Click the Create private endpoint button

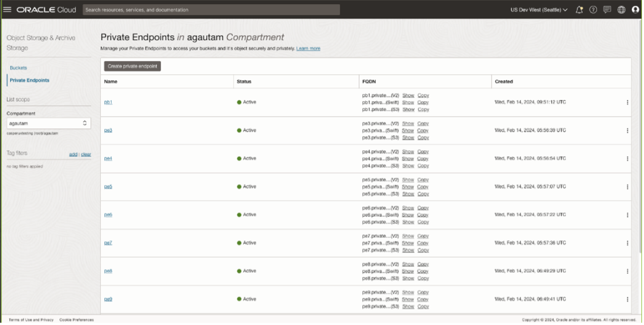click(x=132, y=66)
